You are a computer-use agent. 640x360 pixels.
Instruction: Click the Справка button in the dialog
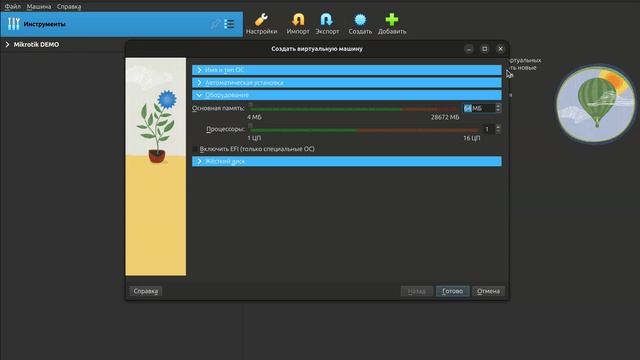[146, 291]
